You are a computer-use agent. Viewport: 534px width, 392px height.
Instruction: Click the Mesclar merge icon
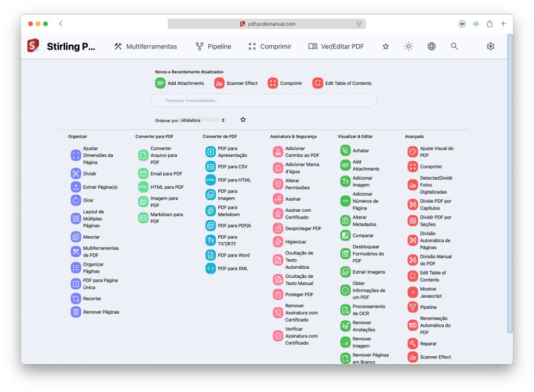point(76,237)
